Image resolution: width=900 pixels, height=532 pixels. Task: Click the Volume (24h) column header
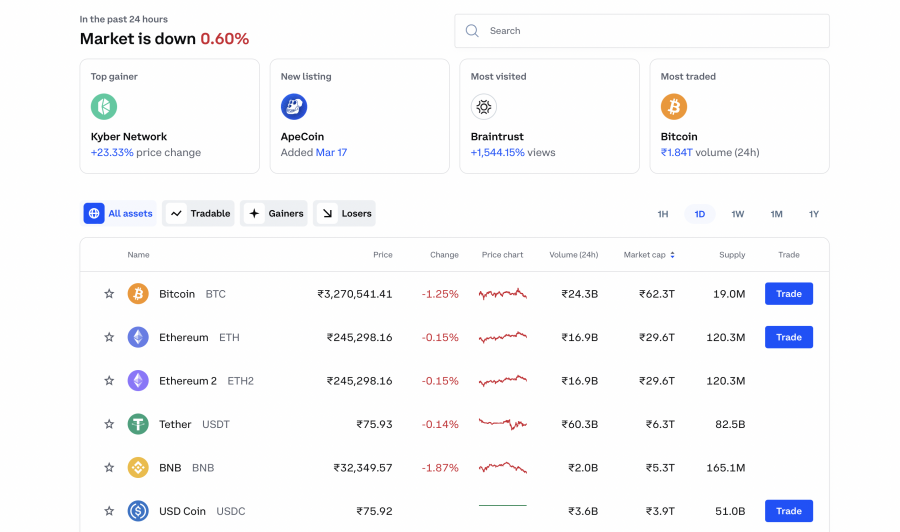coord(573,255)
